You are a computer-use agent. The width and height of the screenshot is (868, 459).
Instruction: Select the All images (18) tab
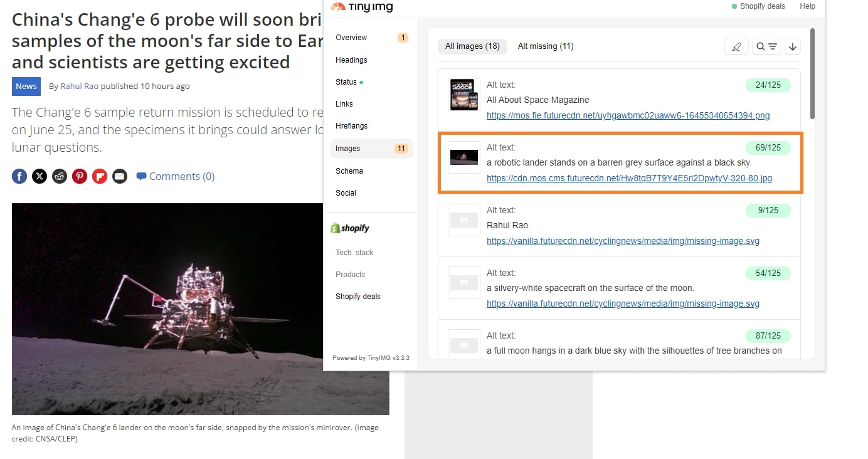tap(472, 46)
